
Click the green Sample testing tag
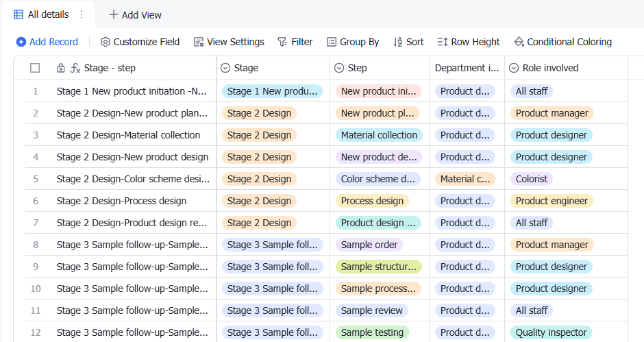372,332
